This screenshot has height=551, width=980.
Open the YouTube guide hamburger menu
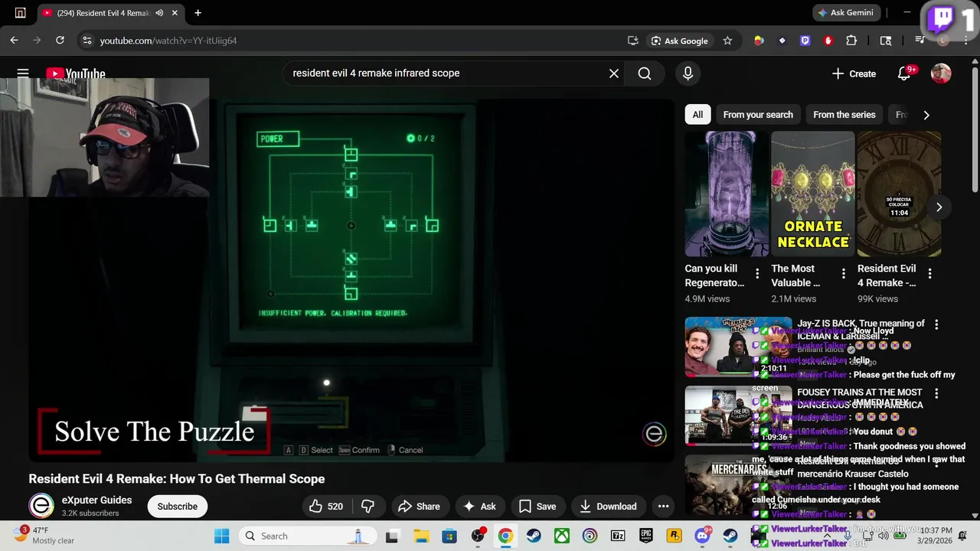coord(23,73)
